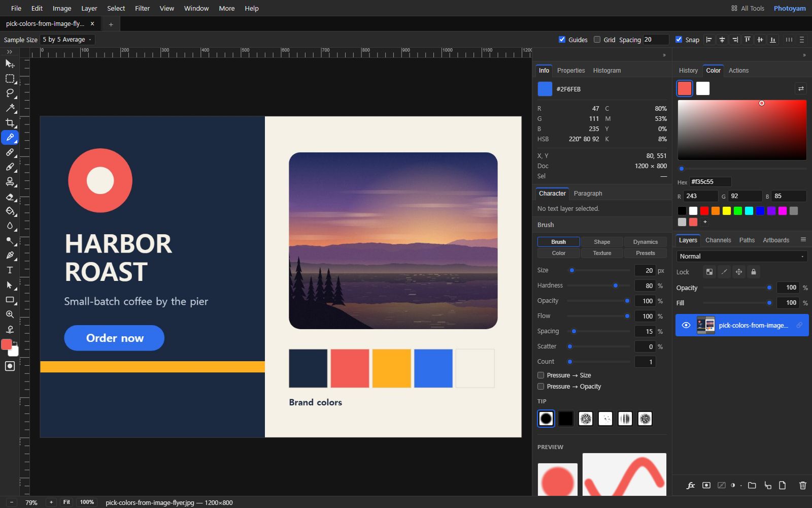This screenshot has width=812, height=508.
Task: Select the Magic Wand tool
Action: [10, 108]
